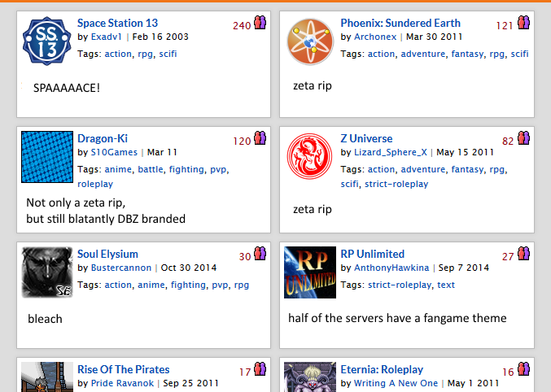Image resolution: width=551 pixels, height=392 pixels.
Task: Select the fighting tag under Soul Elysium
Action: pyautogui.click(x=188, y=285)
